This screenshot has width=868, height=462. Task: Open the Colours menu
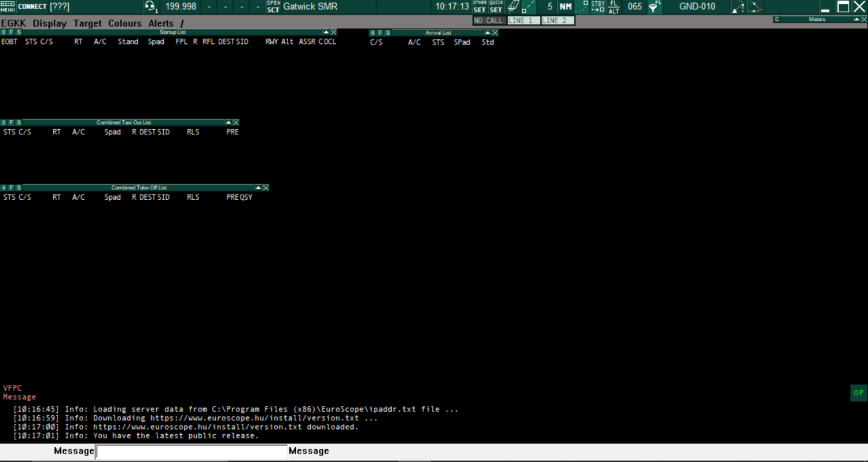pyautogui.click(x=124, y=23)
